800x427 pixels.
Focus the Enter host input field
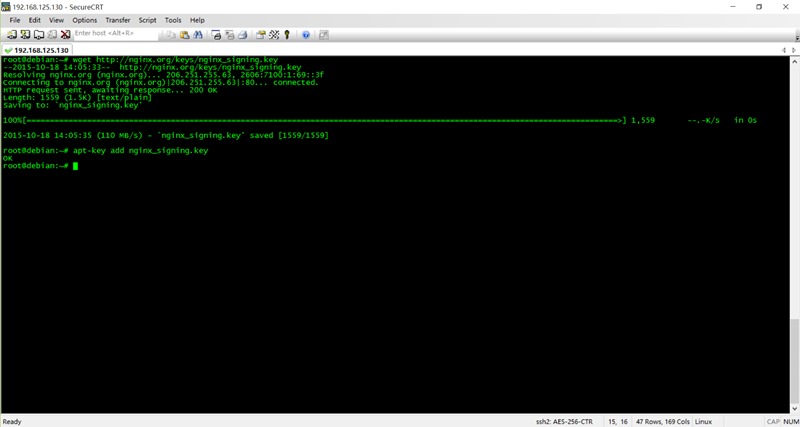pyautogui.click(x=116, y=33)
